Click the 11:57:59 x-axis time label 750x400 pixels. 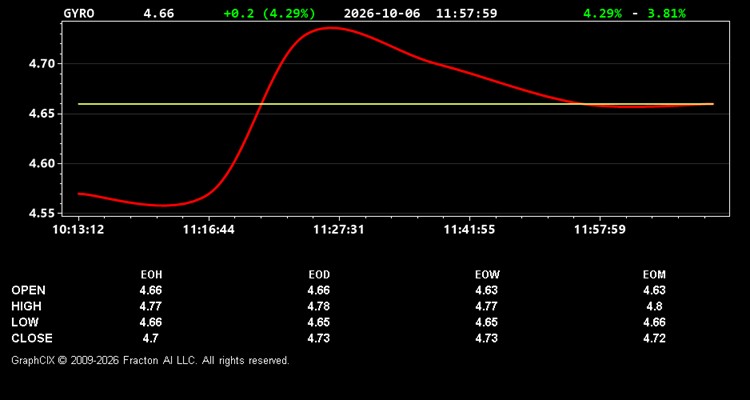tap(600, 230)
